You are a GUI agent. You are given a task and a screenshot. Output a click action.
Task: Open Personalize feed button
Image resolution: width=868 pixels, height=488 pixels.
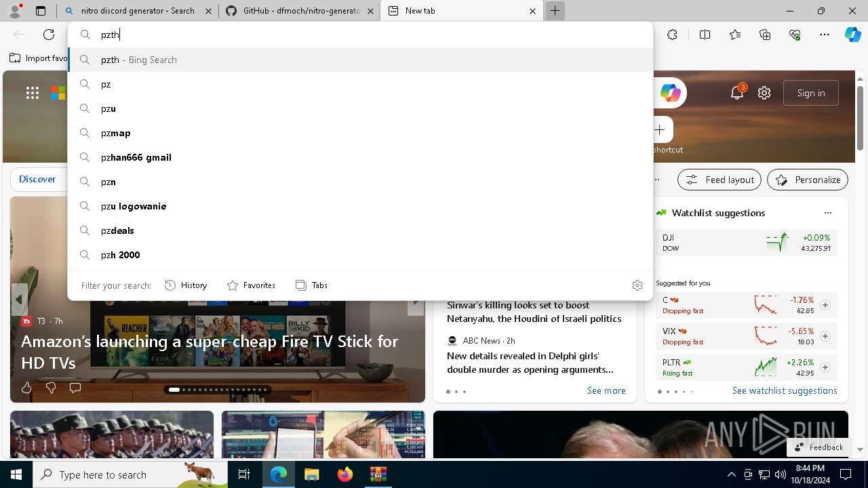click(808, 180)
